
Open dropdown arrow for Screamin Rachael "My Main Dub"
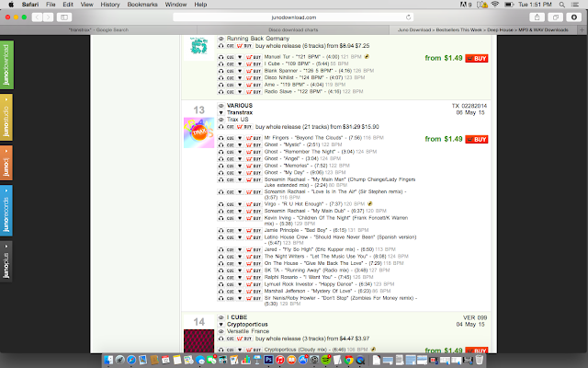240,212
